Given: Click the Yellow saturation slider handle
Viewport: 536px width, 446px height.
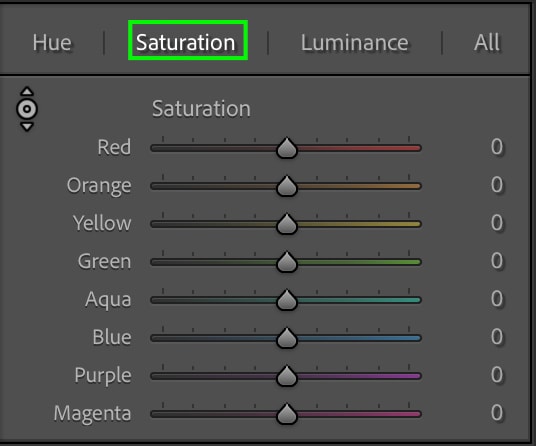Looking at the screenshot, I should click(x=287, y=224).
